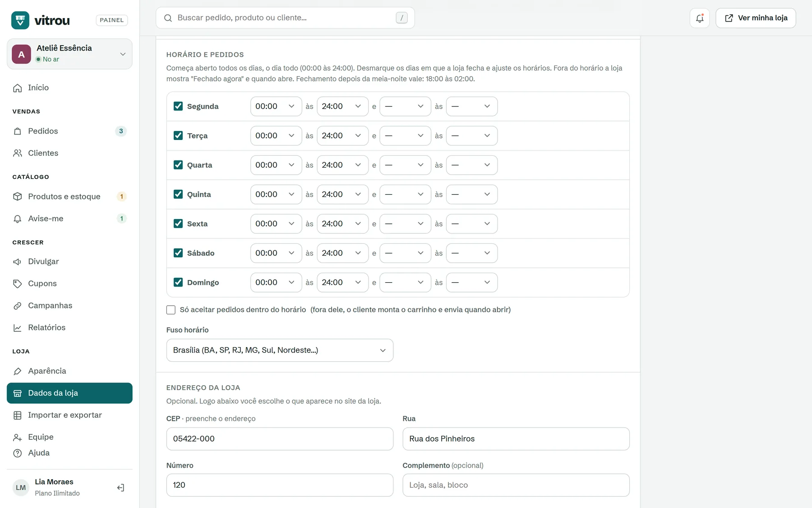Image resolution: width=812 pixels, height=508 pixels.
Task: Click the Relatórios chart icon
Action: 18,328
